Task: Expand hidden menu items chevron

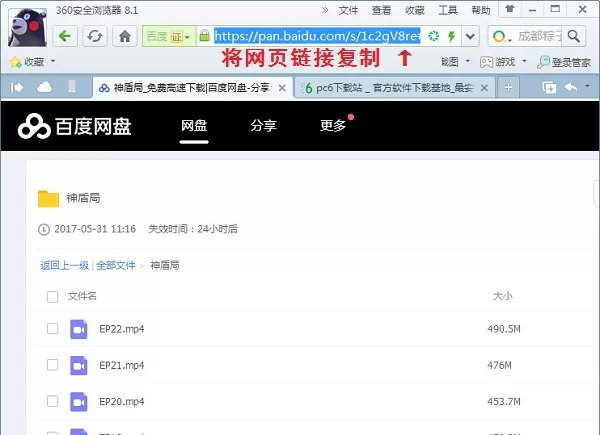Action: tap(325, 10)
